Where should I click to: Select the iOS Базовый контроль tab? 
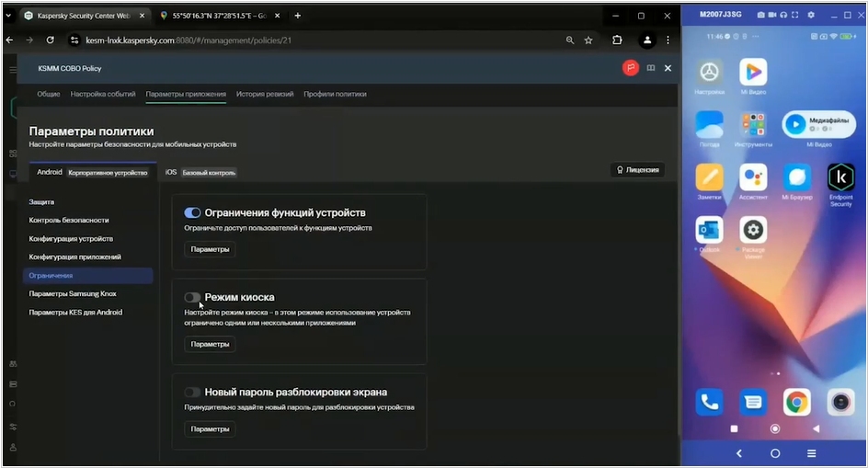pyautogui.click(x=200, y=172)
